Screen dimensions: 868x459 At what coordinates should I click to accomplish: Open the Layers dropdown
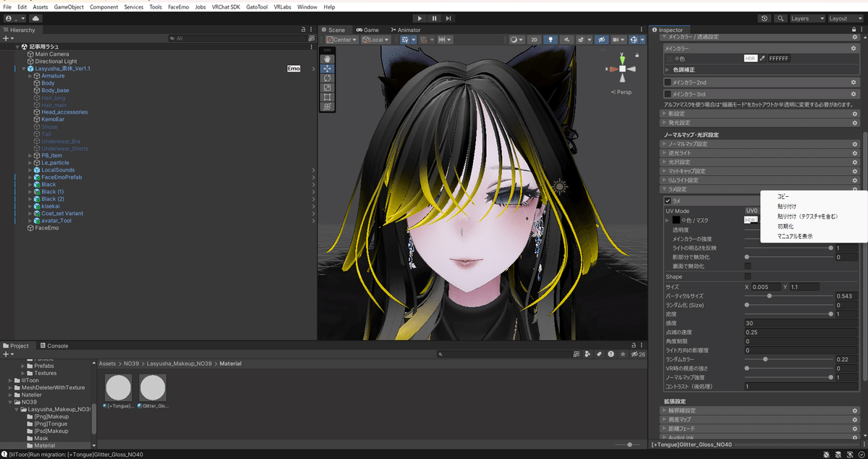click(807, 18)
